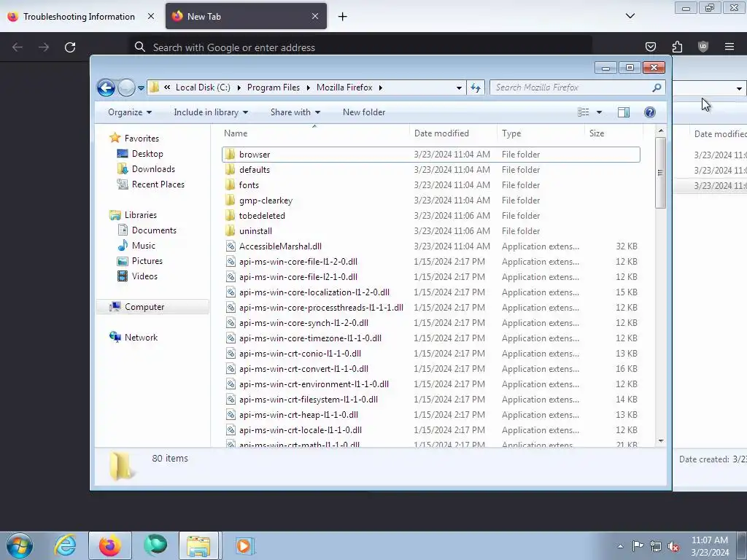Image resolution: width=747 pixels, height=560 pixels.
Task: Open recent locations dropdown beside nav arrows
Action: 141,87
